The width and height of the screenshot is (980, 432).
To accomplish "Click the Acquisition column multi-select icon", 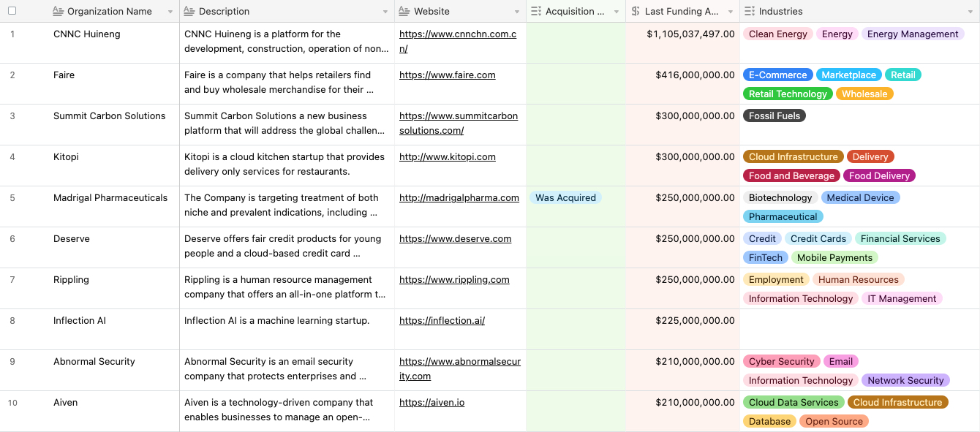I will tap(536, 12).
